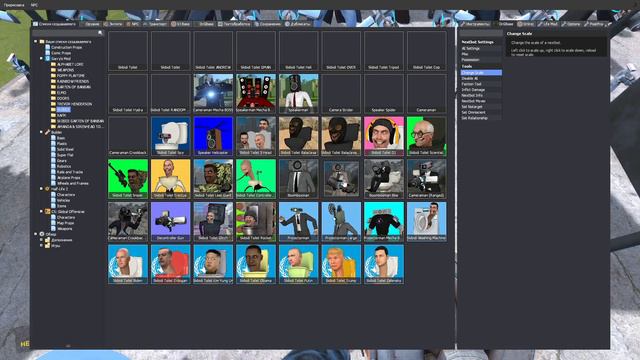Open the Инструменты tab on right panel
Screen dimensions: 640x360
click(x=476, y=24)
